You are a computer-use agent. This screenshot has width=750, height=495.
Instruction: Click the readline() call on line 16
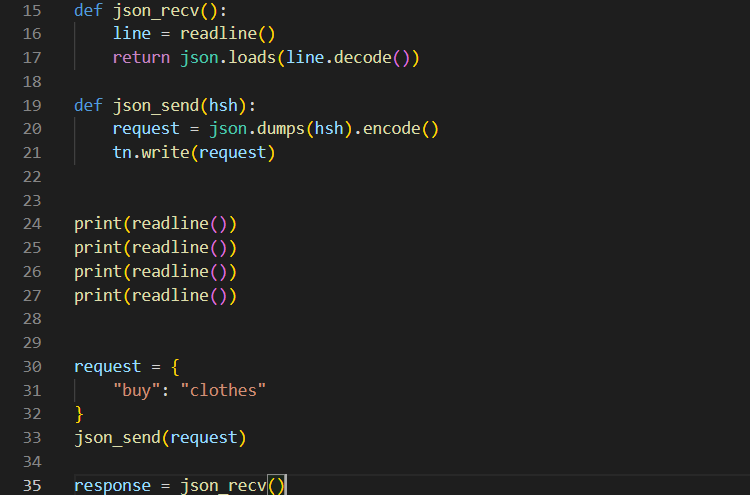228,33
